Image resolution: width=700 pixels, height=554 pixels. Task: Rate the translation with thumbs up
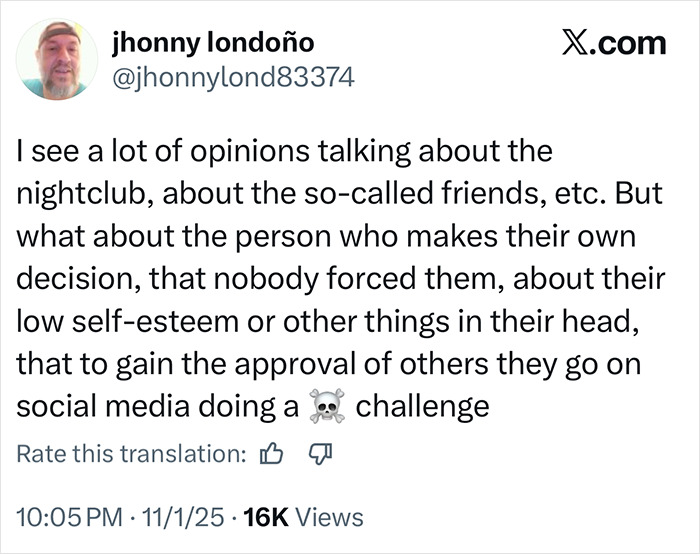270,454
